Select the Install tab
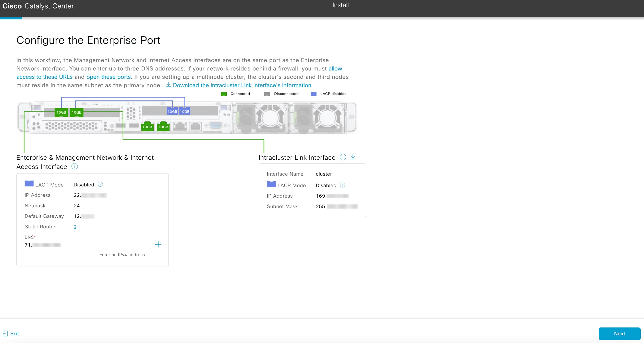This screenshot has height=343, width=644. click(x=340, y=5)
